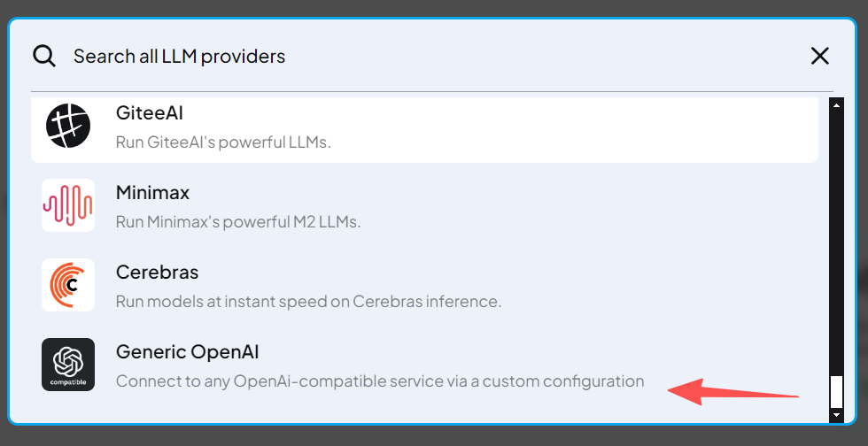Viewport: 868px width, 446px height.
Task: Click the Cerebras orange logo
Action: pos(68,285)
